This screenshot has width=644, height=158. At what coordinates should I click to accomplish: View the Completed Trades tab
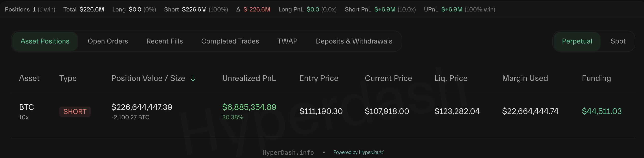coord(230,41)
